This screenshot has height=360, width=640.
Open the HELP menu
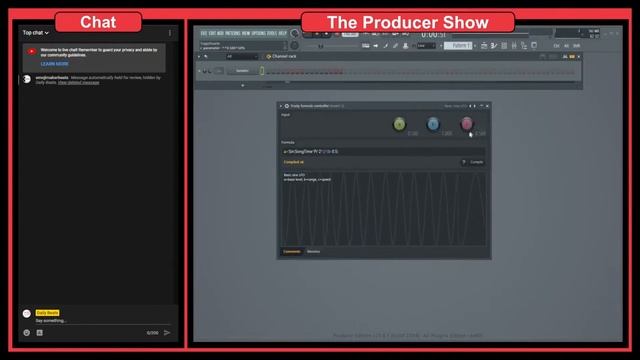(x=283, y=33)
